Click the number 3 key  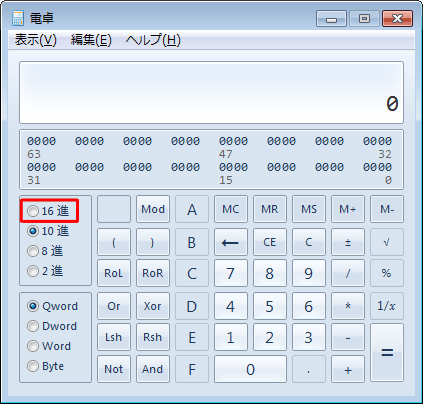point(309,337)
